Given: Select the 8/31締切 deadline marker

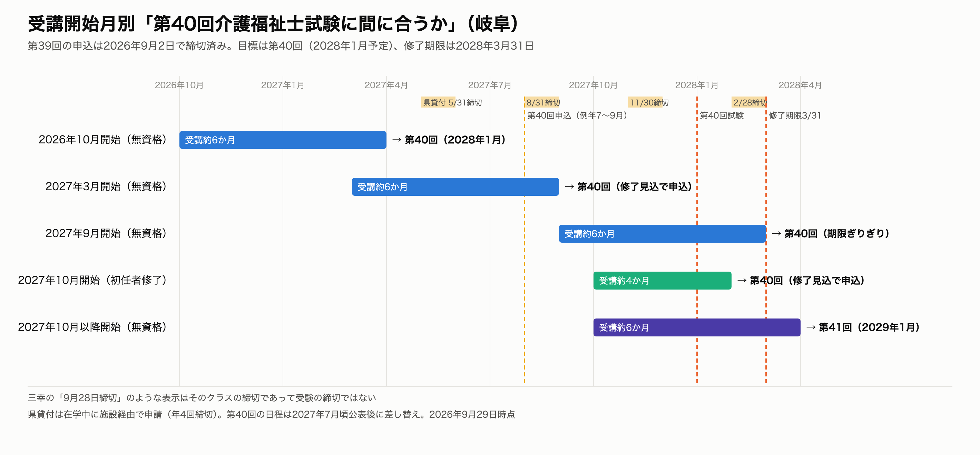Looking at the screenshot, I should 543,103.
